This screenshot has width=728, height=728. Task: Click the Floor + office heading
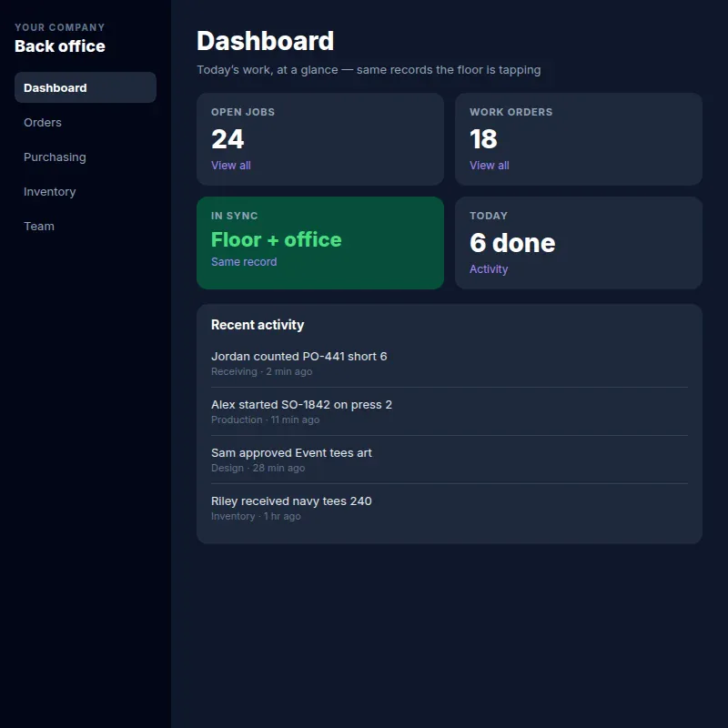tap(277, 239)
